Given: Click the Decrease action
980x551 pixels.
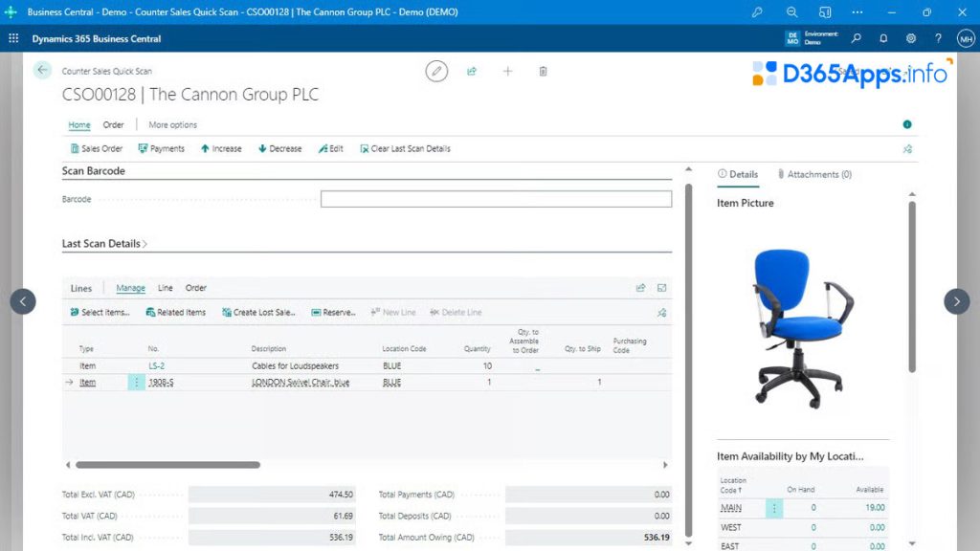Looking at the screenshot, I should 280,148.
